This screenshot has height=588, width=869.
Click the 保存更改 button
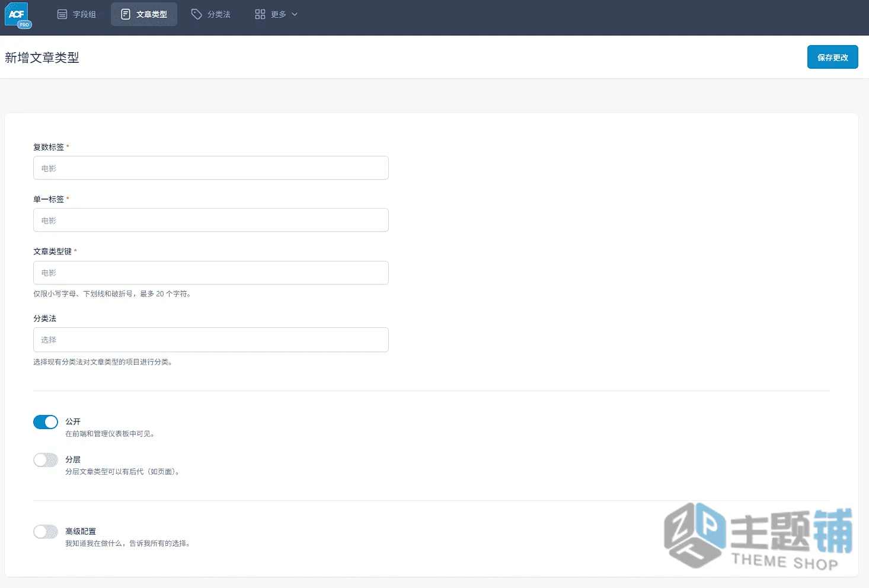832,57
